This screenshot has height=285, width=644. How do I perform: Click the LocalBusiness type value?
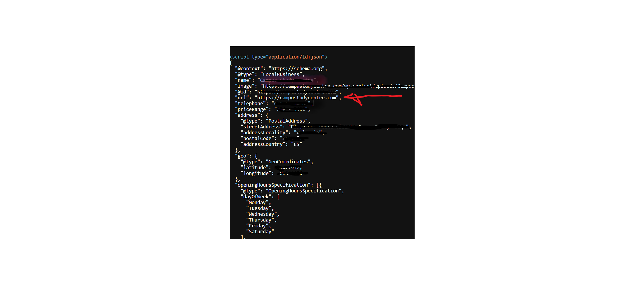click(x=281, y=74)
